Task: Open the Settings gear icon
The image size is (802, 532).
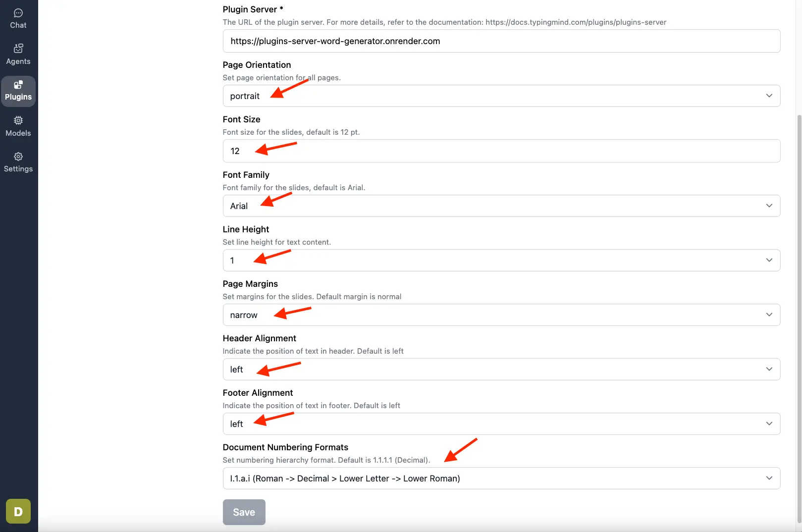Action: tap(18, 157)
